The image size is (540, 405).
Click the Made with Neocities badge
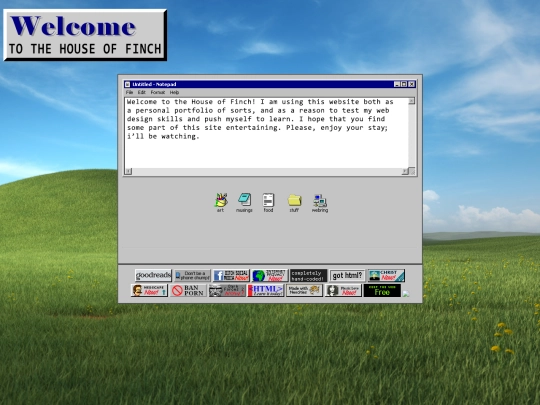[304, 290]
